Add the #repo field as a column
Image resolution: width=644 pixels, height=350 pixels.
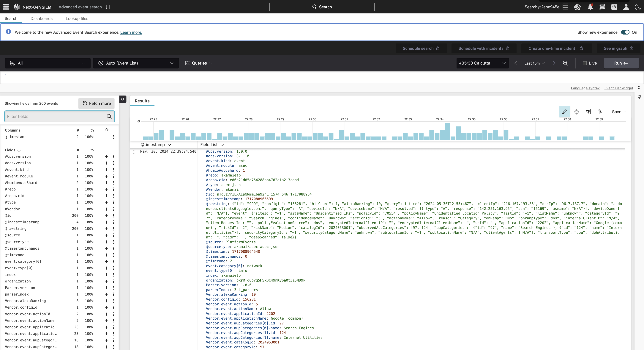(x=107, y=189)
